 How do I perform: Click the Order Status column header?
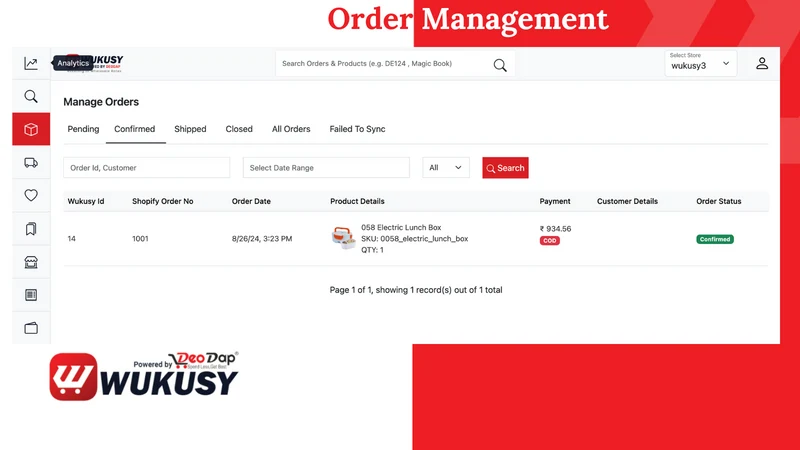point(718,202)
